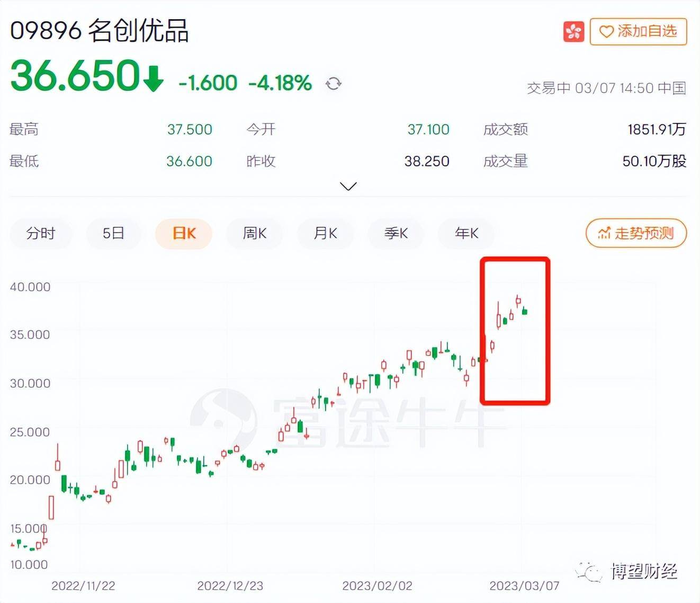Click the 2022/12/23 date axis label
Viewport: 700px width, 603px height.
[230, 586]
